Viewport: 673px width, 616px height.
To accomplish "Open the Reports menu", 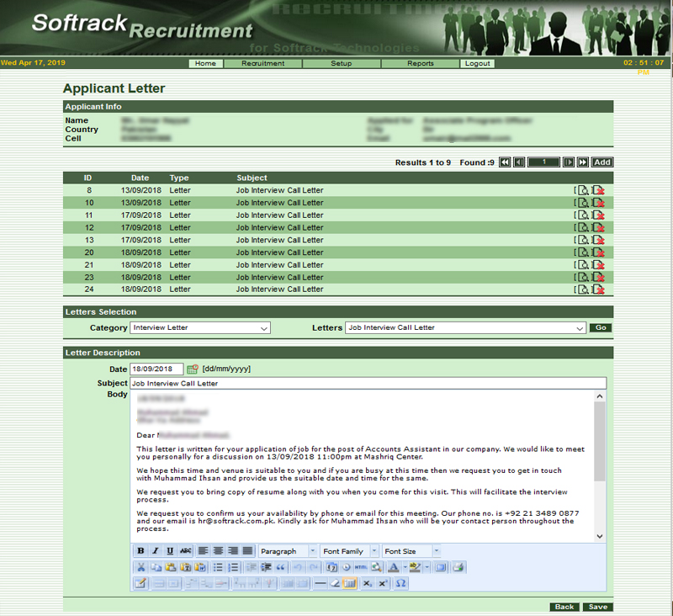I will [x=420, y=63].
